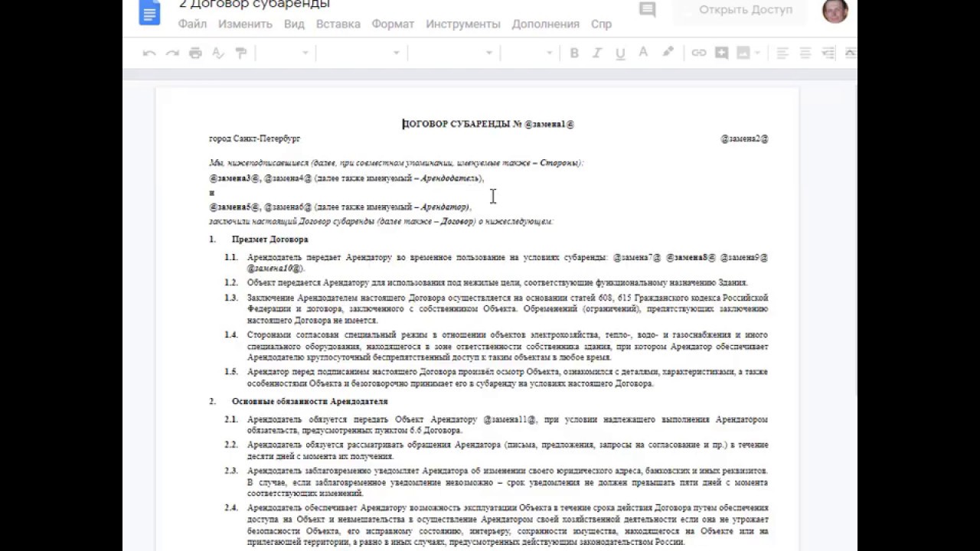Click the @замена7@ placeholder in clause 1.1
Screen dimensions: 980x551
coord(637,258)
